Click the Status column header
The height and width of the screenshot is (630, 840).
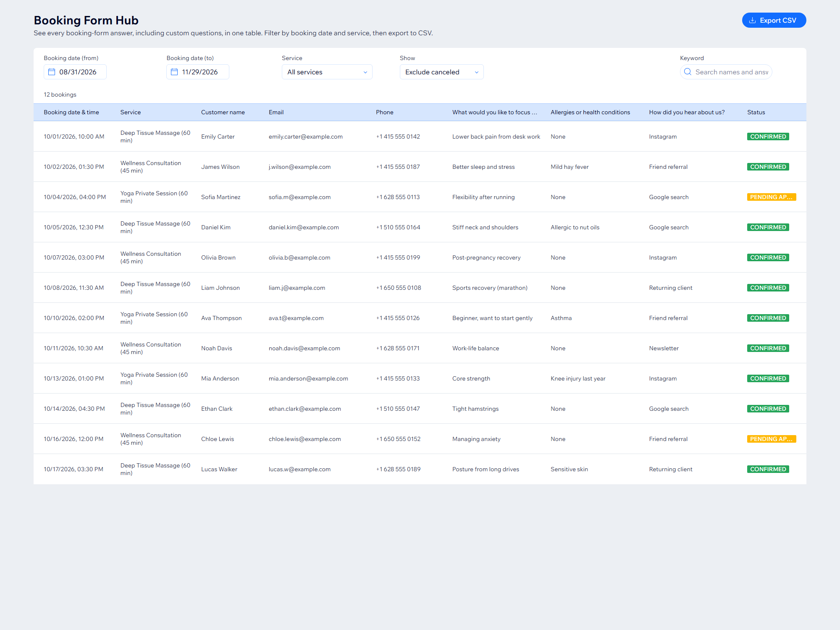(756, 112)
